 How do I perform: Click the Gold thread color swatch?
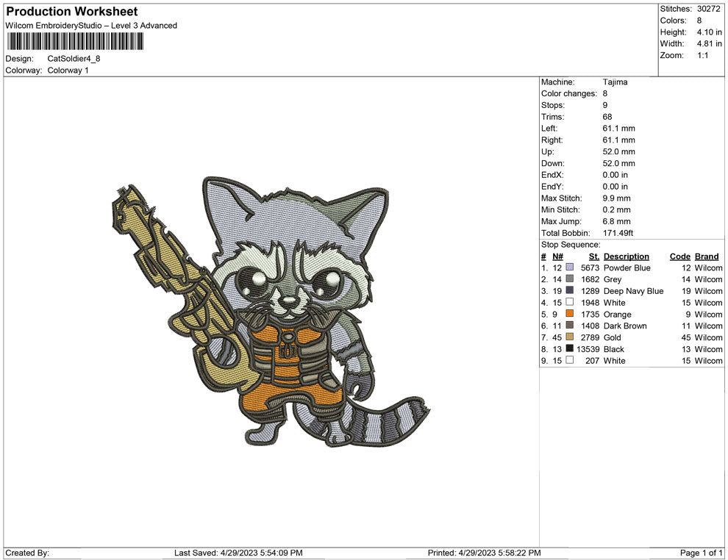click(x=570, y=337)
